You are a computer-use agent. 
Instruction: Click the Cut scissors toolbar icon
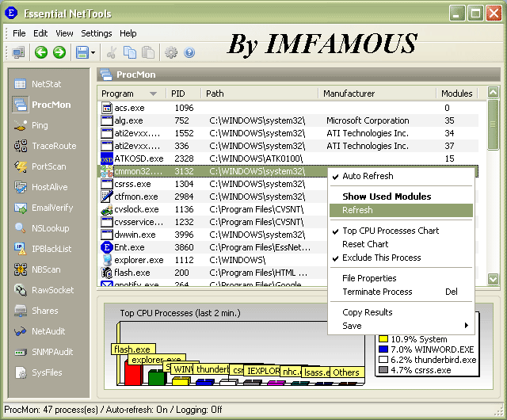[x=112, y=52]
